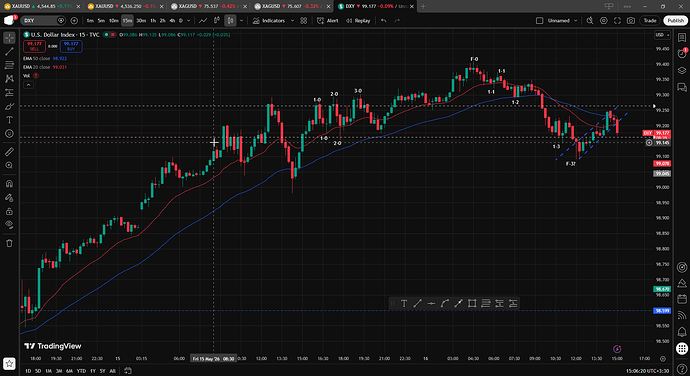Open the forecasting and measurement tools

[9, 92]
